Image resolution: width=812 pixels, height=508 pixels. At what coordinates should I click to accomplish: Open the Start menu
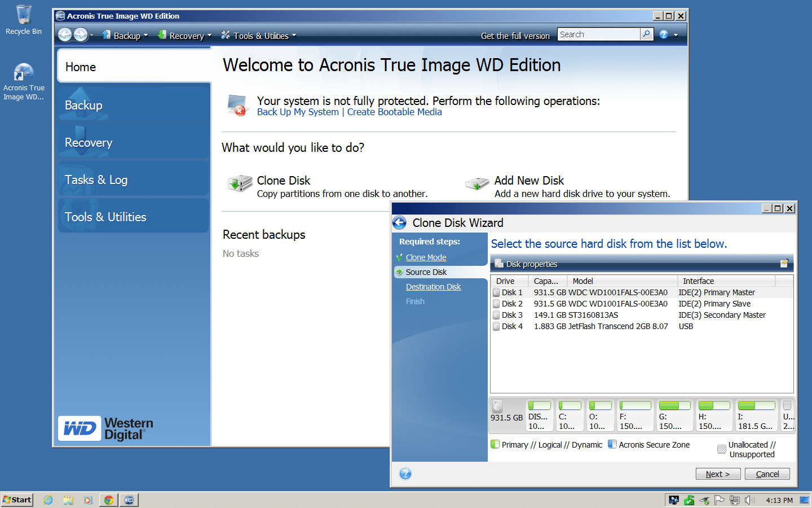[17, 500]
